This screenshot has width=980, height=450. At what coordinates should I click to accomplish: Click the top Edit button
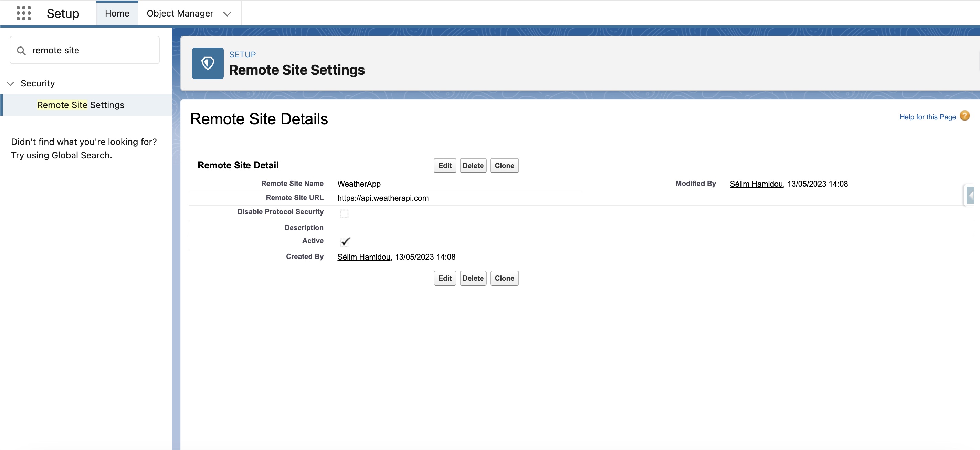pos(445,166)
